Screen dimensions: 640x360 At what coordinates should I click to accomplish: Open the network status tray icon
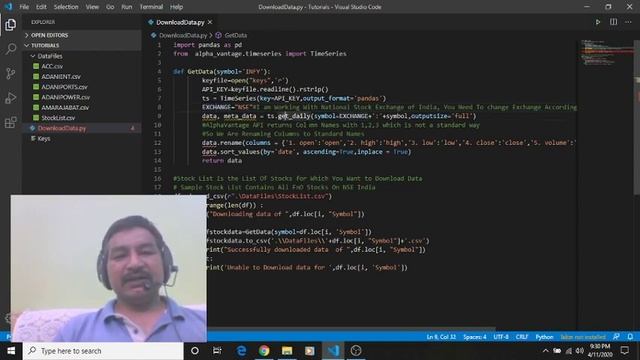coord(569,351)
